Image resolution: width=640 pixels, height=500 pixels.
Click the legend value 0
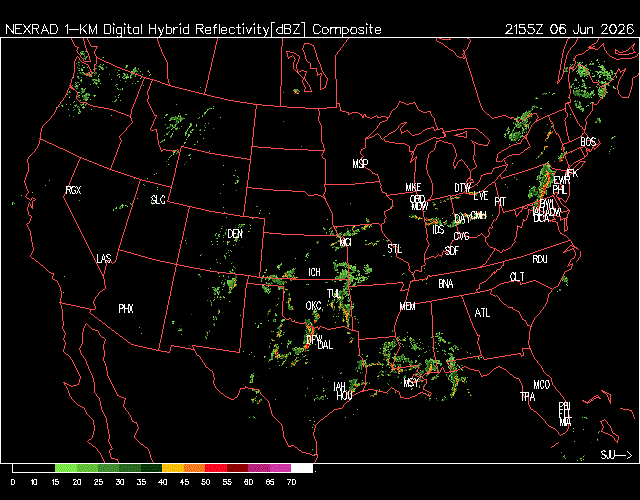tap(13, 482)
